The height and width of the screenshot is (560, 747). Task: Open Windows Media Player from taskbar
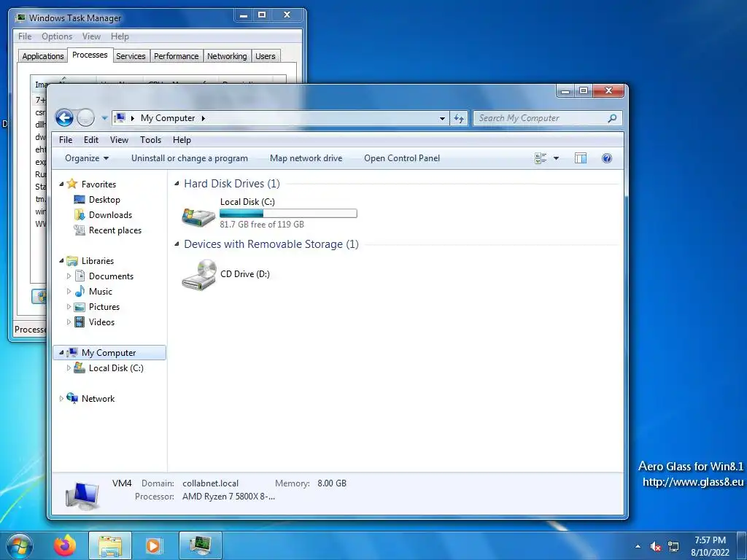[x=154, y=545]
